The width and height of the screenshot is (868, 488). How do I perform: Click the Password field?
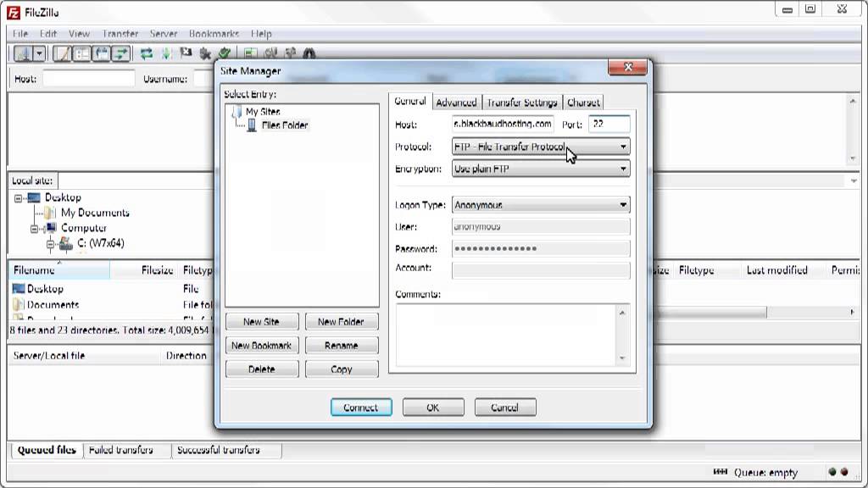point(541,248)
